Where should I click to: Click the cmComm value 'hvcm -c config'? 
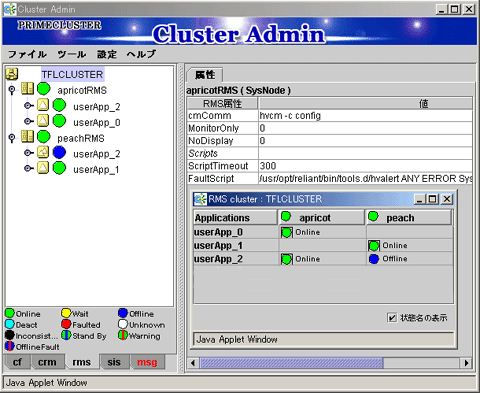tap(290, 116)
